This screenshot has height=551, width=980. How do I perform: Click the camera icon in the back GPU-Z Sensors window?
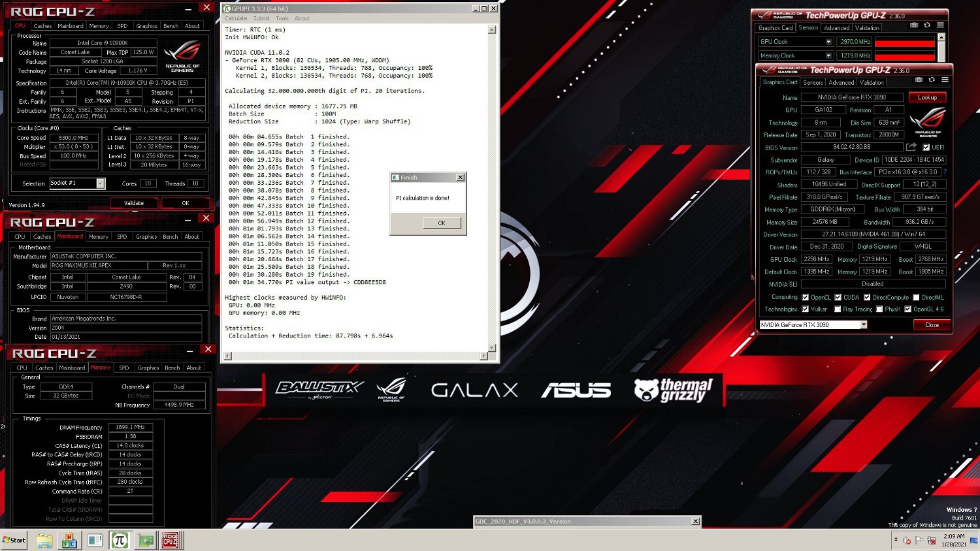[x=914, y=25]
